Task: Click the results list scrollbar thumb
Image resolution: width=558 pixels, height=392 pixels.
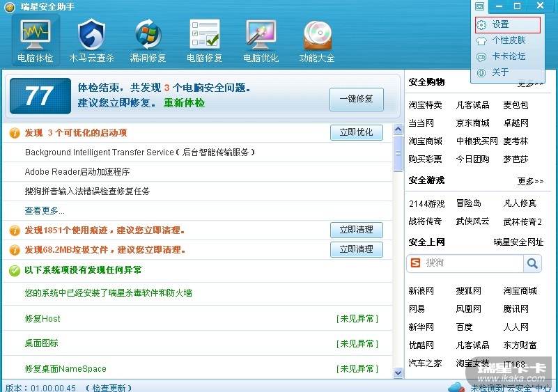Action: [398, 153]
